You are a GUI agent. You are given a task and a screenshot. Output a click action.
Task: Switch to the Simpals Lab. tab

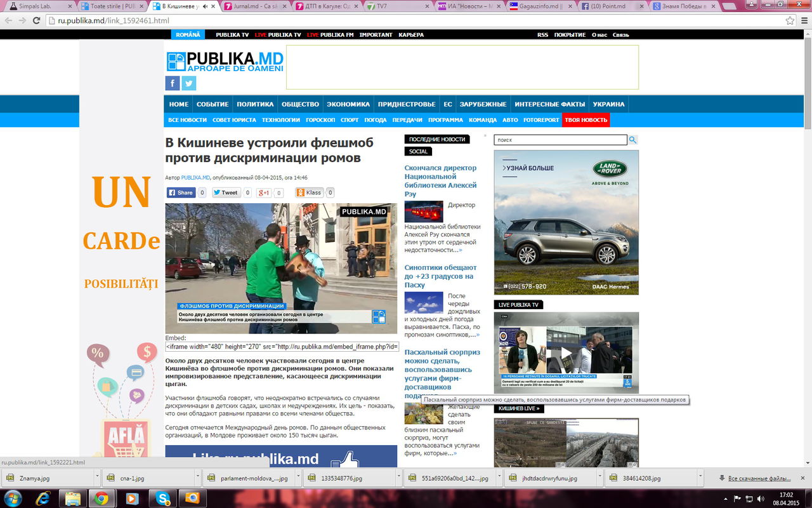tap(38, 6)
